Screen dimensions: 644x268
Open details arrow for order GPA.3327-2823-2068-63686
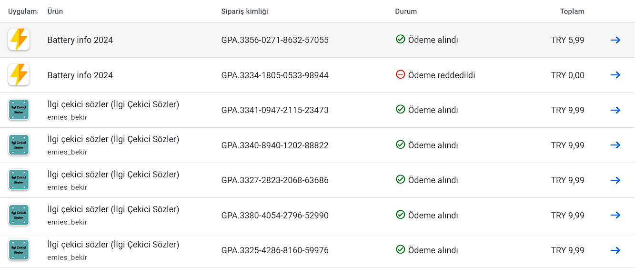pyautogui.click(x=615, y=180)
